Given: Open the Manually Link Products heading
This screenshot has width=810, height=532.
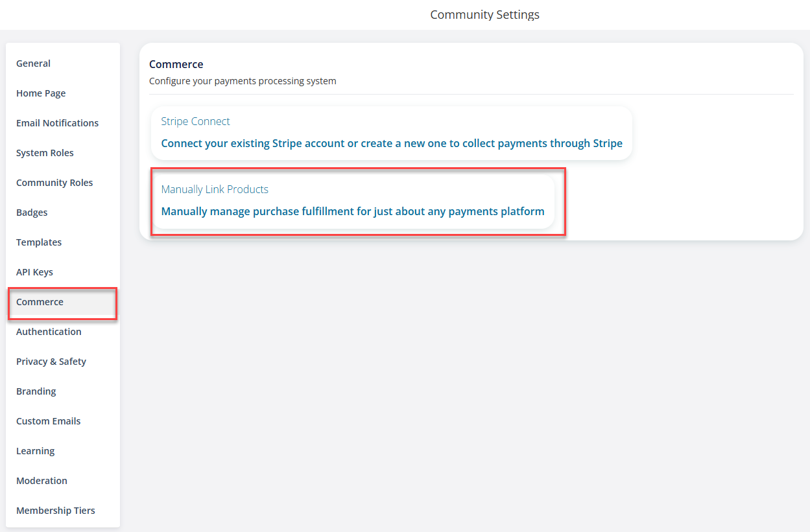Looking at the screenshot, I should coord(215,189).
